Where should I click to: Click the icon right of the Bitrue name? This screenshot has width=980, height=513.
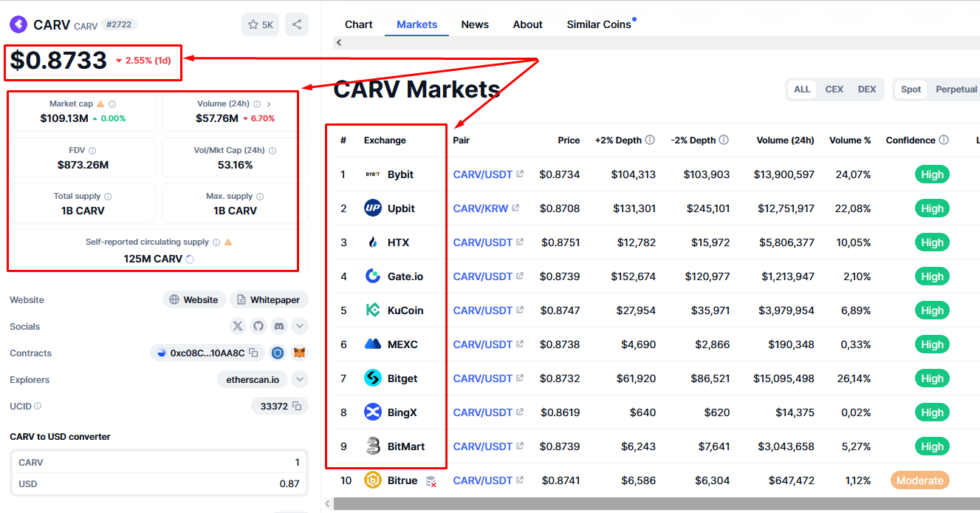[x=431, y=481]
